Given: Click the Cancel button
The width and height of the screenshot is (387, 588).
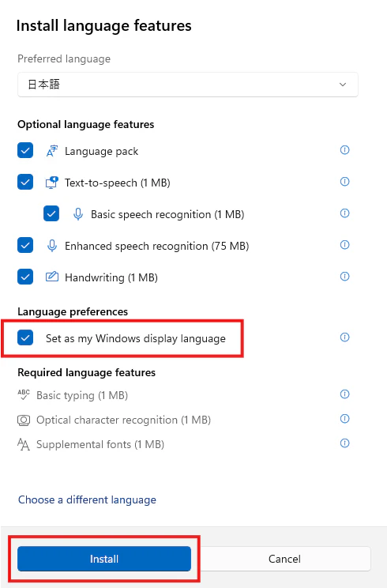Looking at the screenshot, I should click(x=284, y=559).
